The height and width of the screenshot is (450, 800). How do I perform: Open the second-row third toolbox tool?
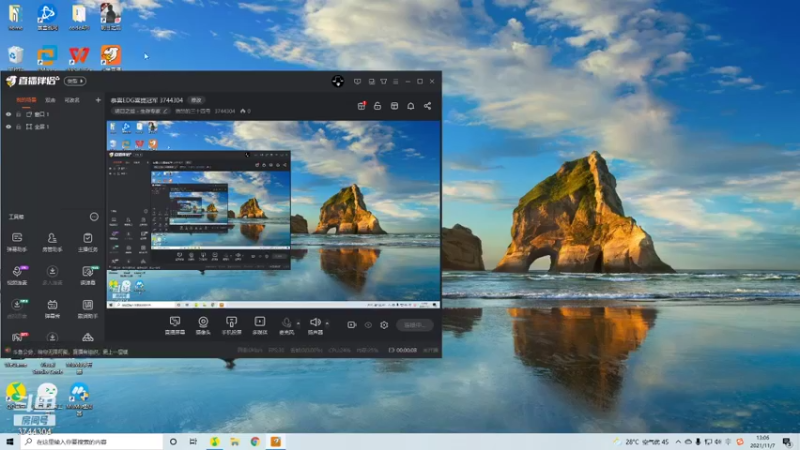88,276
